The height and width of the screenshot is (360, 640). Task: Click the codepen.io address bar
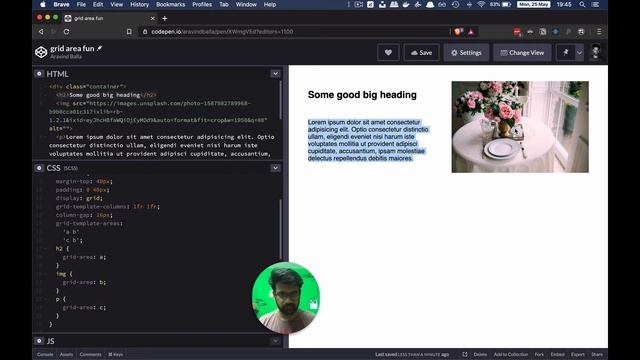click(x=294, y=31)
